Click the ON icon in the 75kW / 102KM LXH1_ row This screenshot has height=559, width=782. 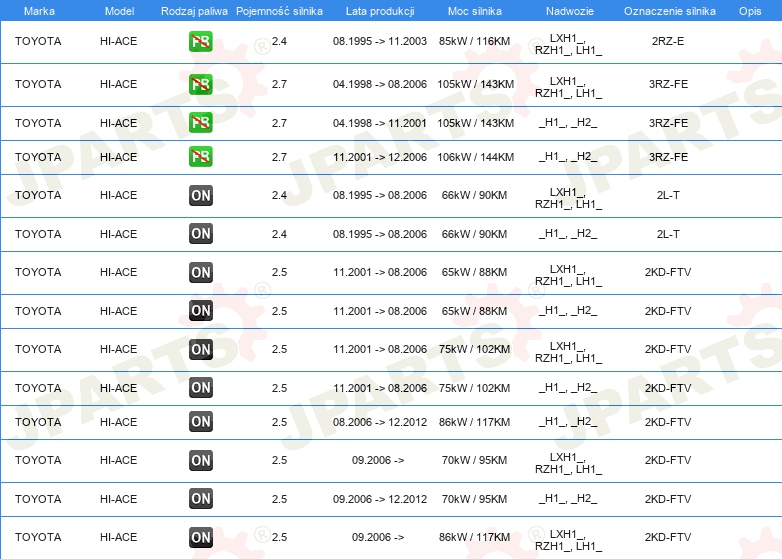click(x=200, y=349)
